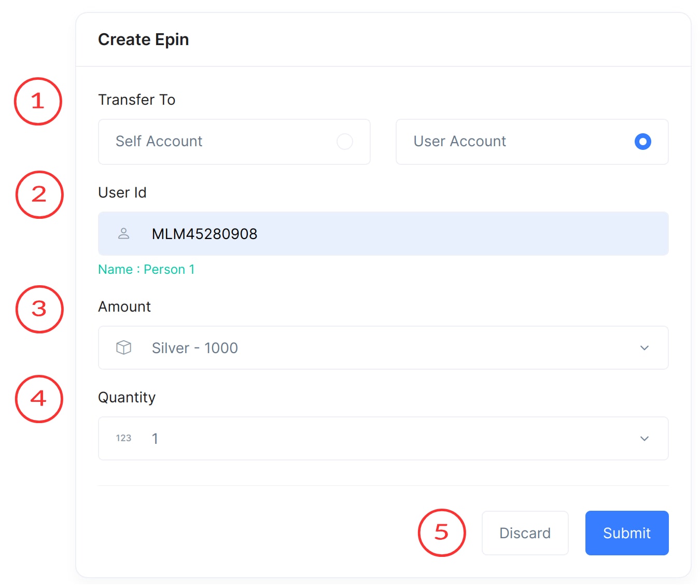Click the red circled number 4 marker

click(x=39, y=399)
